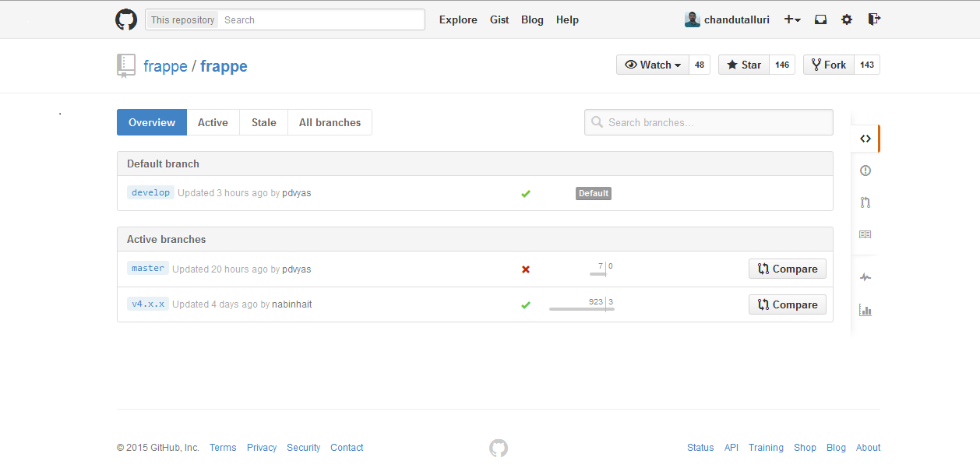Click the chandutalluri avatar image
This screenshot has width=980, height=475.
[692, 19]
